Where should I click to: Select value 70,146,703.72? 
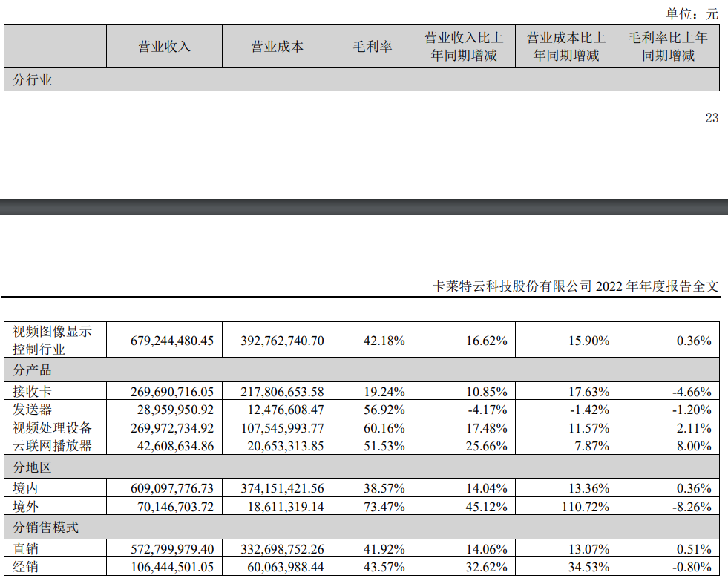click(175, 507)
